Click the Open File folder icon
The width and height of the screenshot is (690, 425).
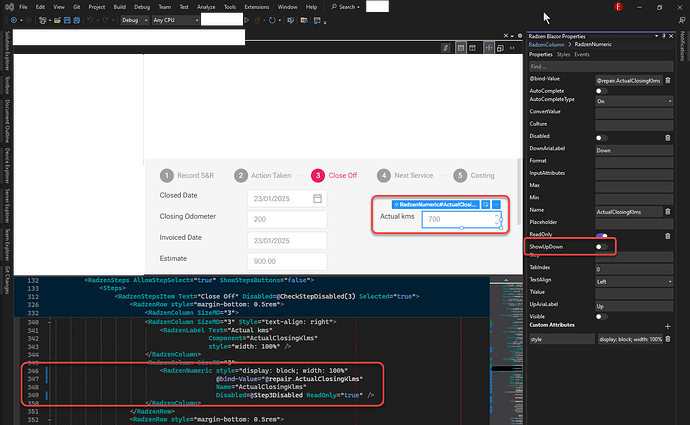[57, 20]
